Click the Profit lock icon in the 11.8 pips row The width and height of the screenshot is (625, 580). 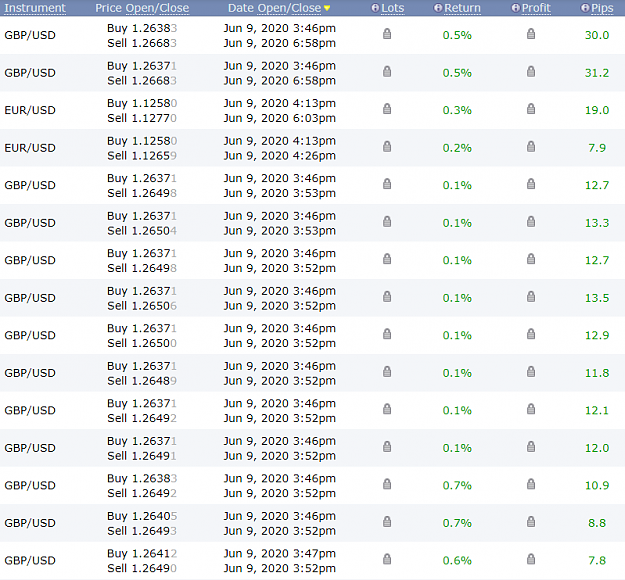[x=531, y=372]
